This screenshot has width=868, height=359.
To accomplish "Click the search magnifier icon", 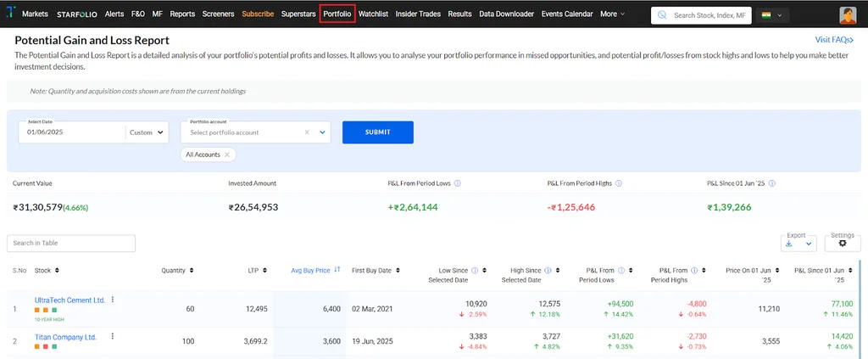I will coord(661,15).
